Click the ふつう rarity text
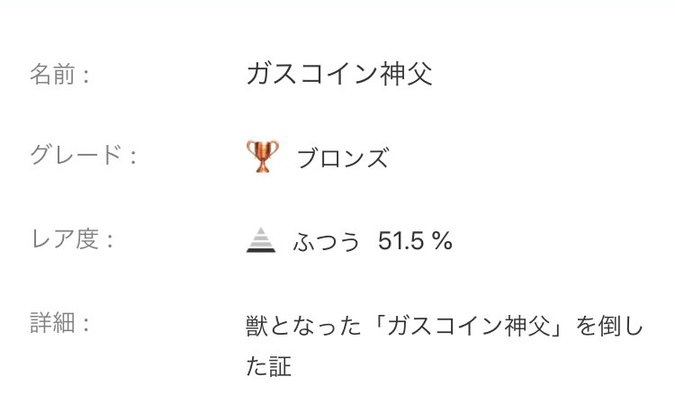 [x=327, y=241]
